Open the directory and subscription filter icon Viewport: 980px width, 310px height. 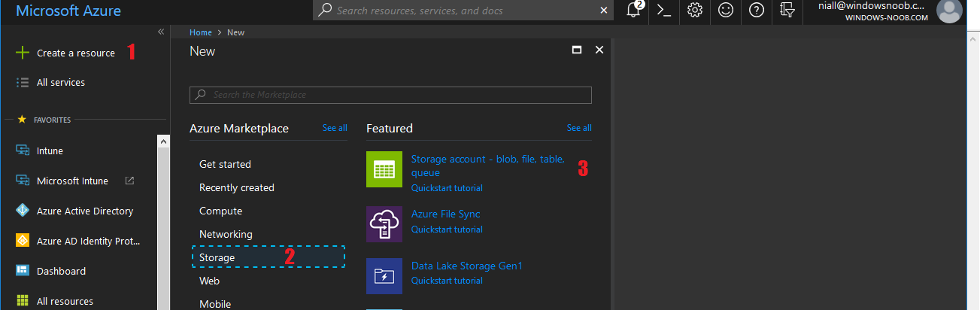[787, 11]
